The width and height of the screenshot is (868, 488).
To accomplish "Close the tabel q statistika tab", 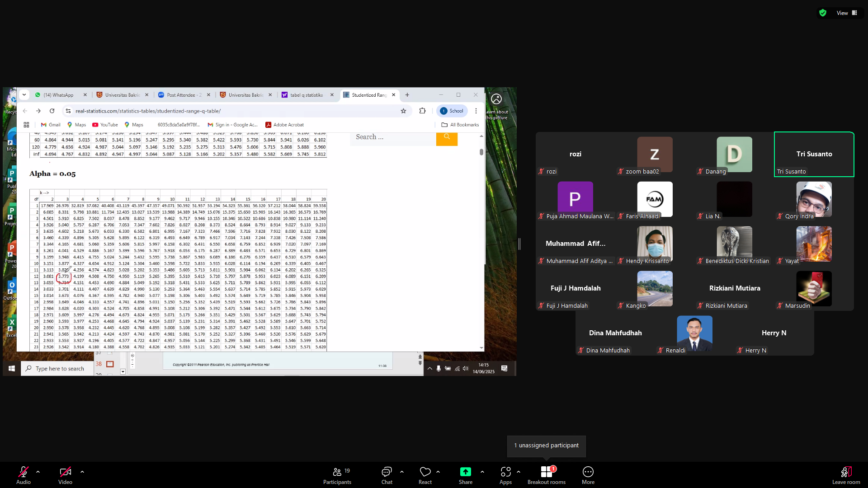I will 332,95.
